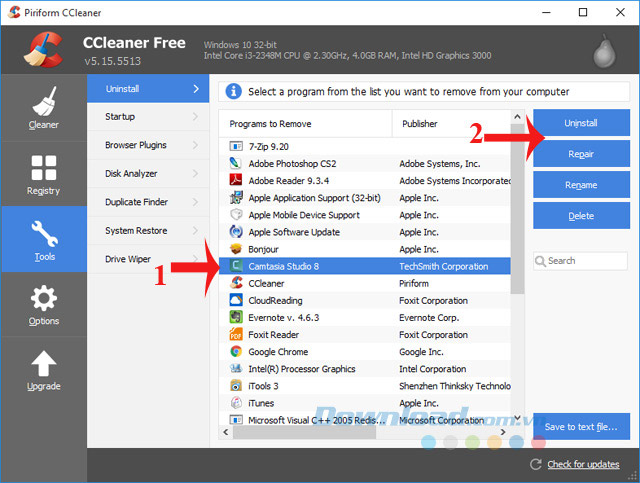Screen dimensions: 640x483
Task: Click the Adobe Reader 9.3.4 icon
Action: pyautogui.click(x=236, y=180)
